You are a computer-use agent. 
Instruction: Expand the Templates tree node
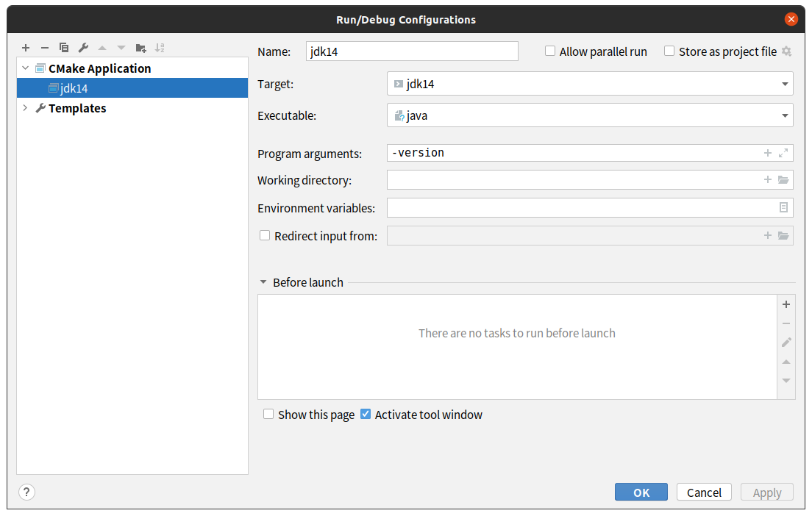(25, 108)
